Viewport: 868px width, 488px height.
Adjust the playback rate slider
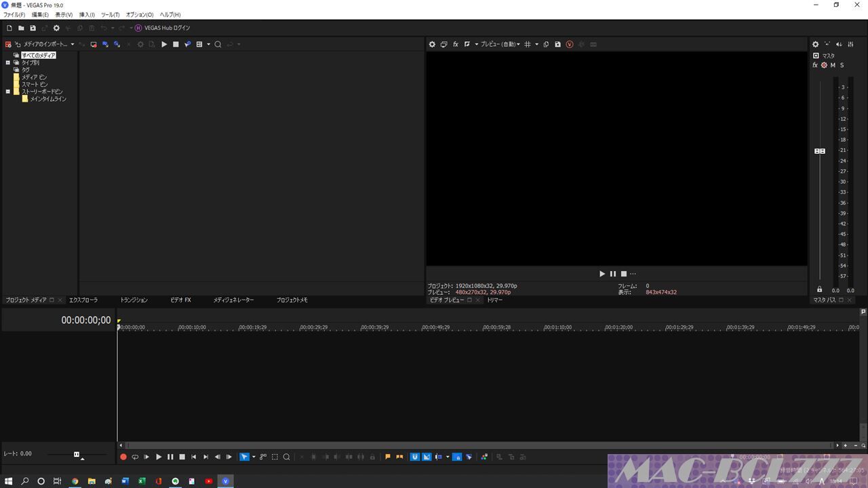(x=77, y=454)
